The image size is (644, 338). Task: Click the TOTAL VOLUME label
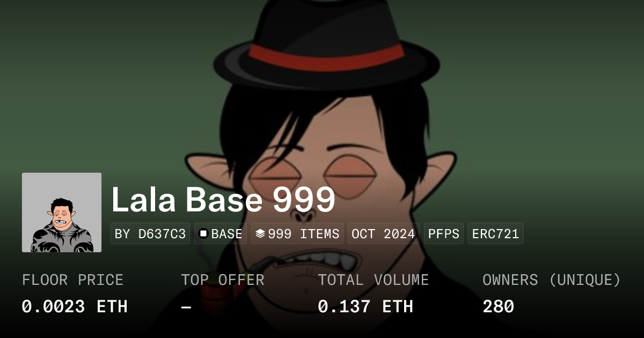click(374, 280)
